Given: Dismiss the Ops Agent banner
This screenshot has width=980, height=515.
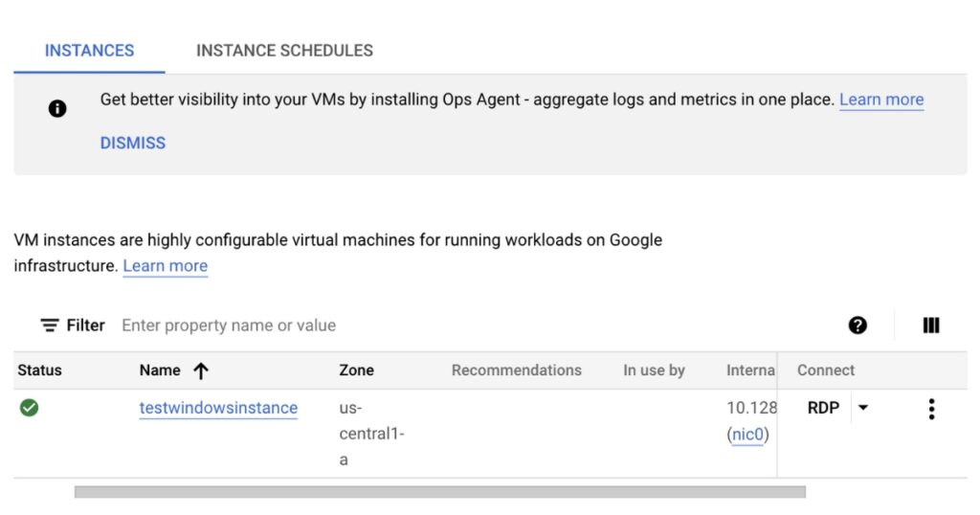Looking at the screenshot, I should pos(133,143).
